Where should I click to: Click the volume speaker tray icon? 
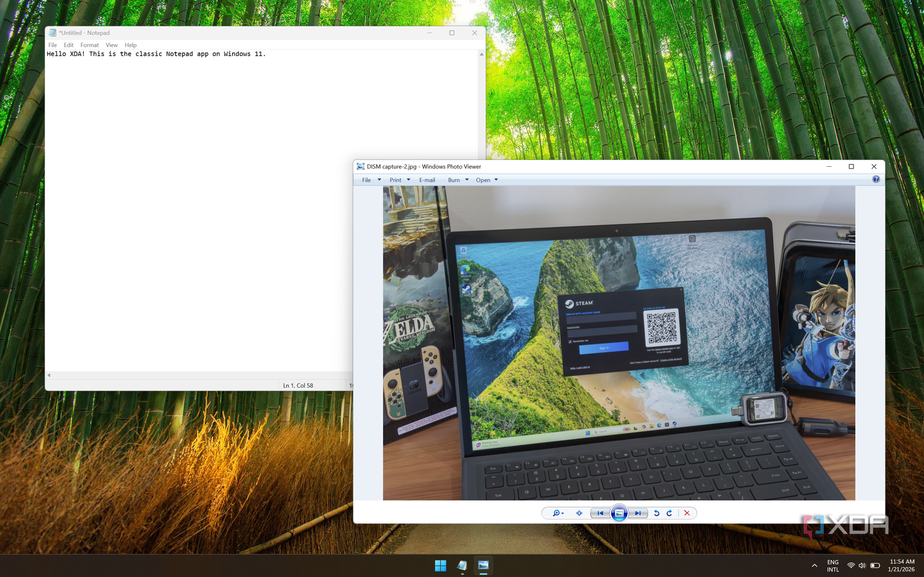[x=862, y=566]
